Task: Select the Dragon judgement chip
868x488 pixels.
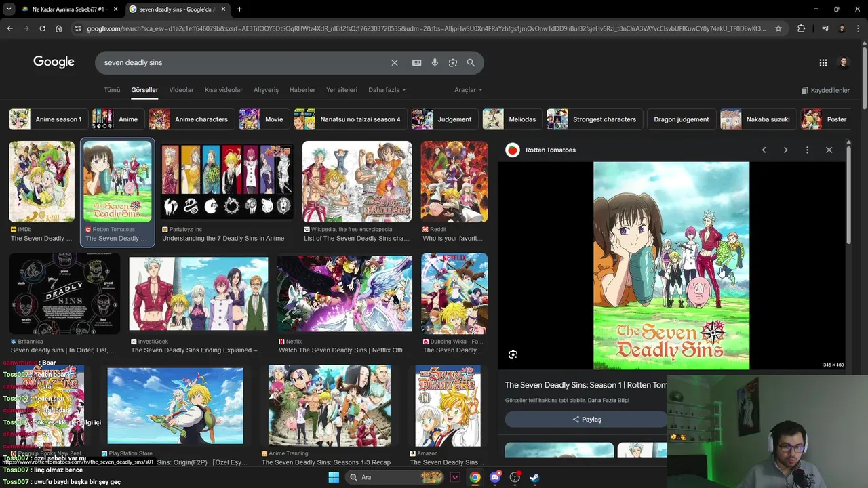Action: (682, 119)
